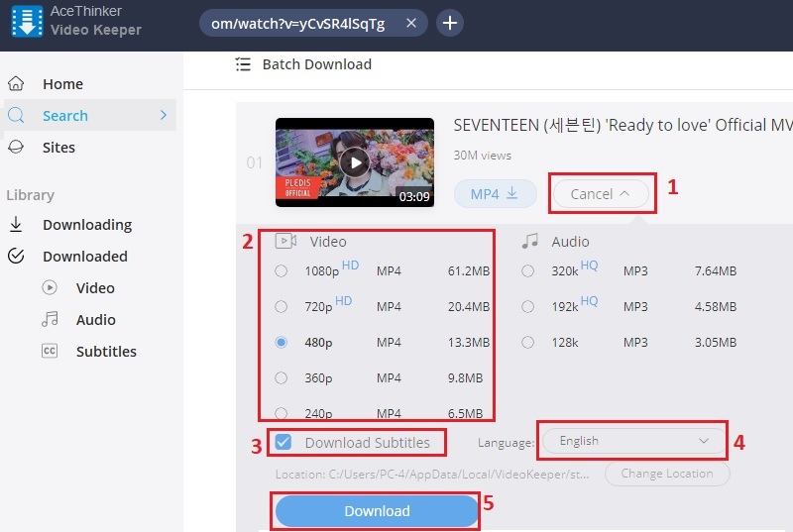The height and width of the screenshot is (532, 793).
Task: Click the 4.58MB audio size value
Action: click(715, 307)
